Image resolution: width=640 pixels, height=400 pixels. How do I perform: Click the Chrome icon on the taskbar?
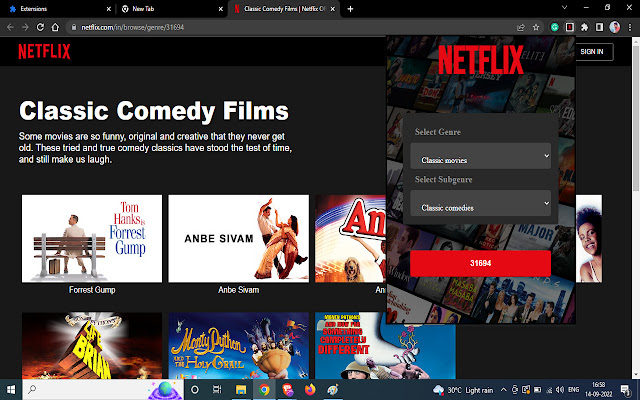[264, 389]
